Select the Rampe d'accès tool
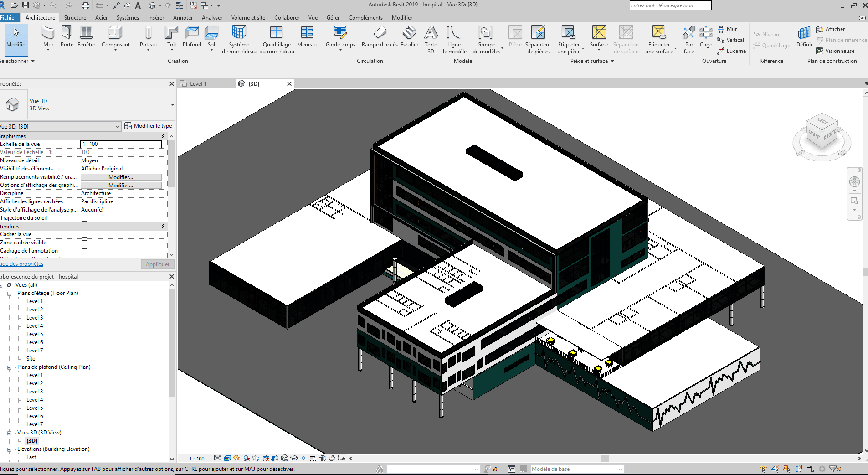 coord(380,36)
